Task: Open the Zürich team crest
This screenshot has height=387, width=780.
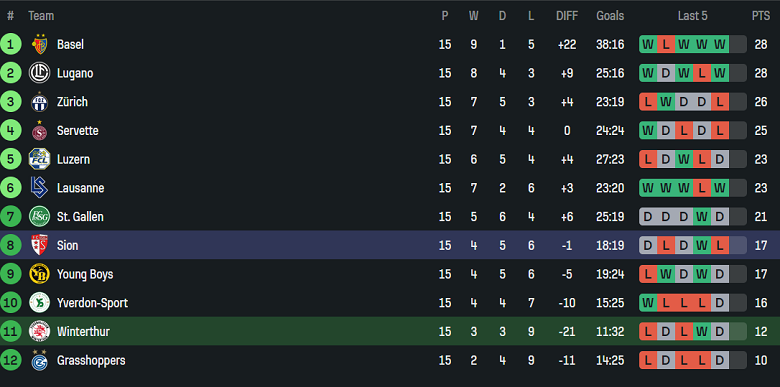Action: 39,102
